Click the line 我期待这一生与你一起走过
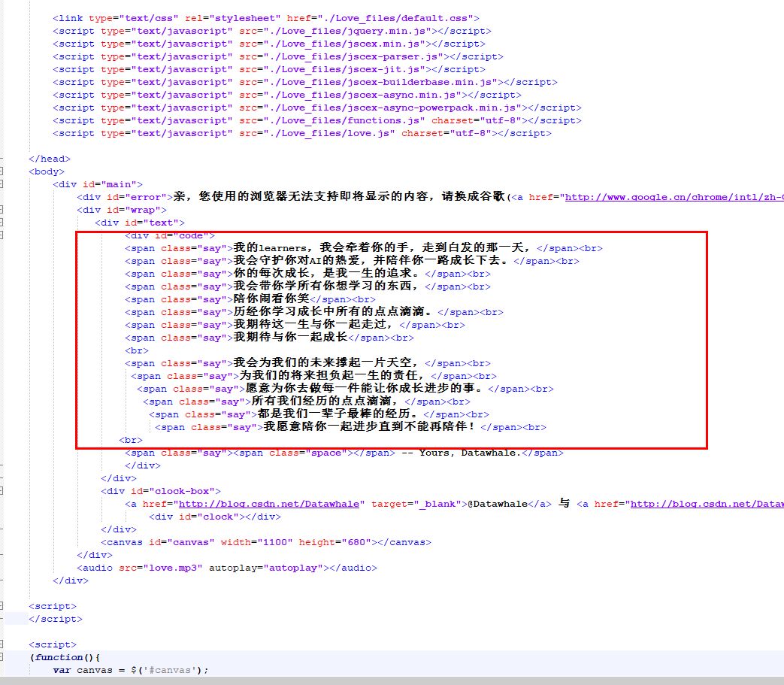The image size is (784, 685). (x=295, y=325)
